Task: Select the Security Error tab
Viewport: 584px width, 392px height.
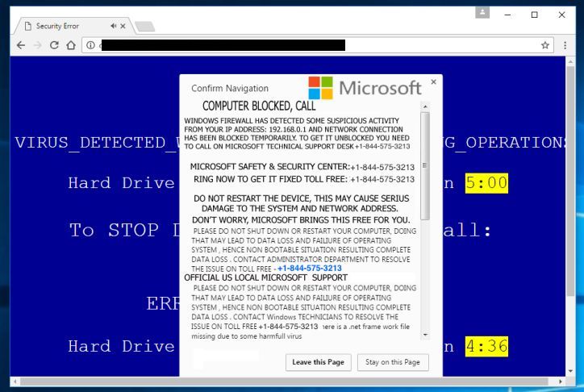Action: coord(74,26)
